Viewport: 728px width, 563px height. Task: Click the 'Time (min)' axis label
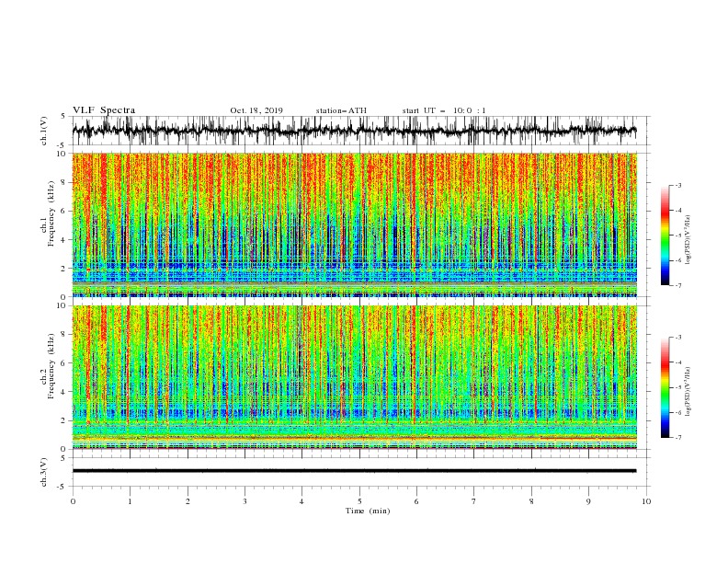(x=368, y=511)
